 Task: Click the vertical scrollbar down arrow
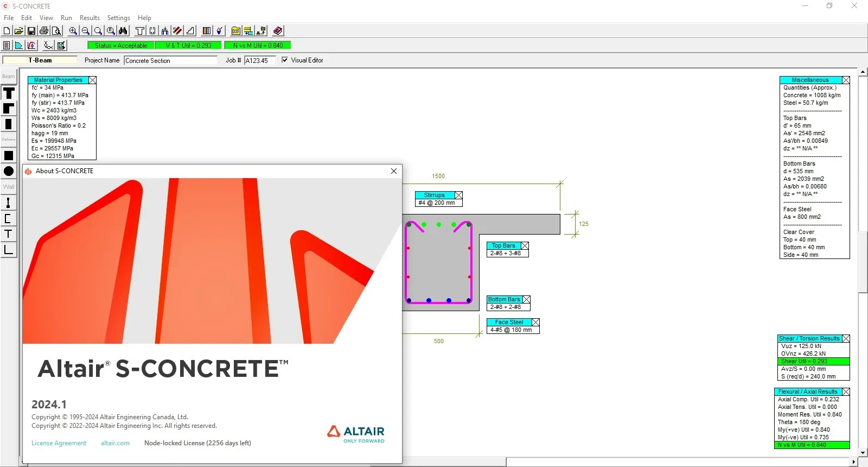[863, 452]
